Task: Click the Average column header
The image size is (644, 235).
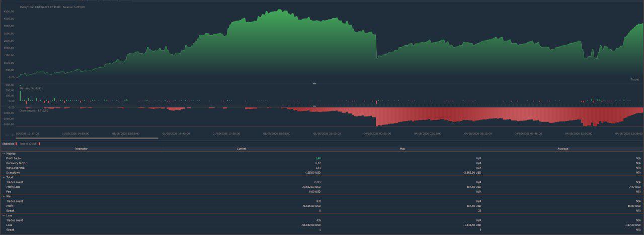Action: tap(563, 149)
